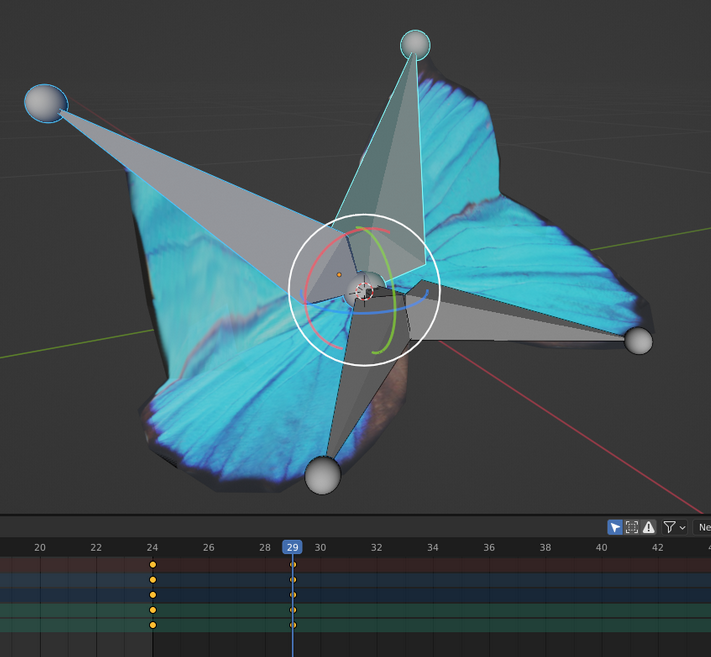The image size is (711, 657).
Task: Click the blue Z-axis rotation gizmo ring
Action: pyautogui.click(x=365, y=312)
